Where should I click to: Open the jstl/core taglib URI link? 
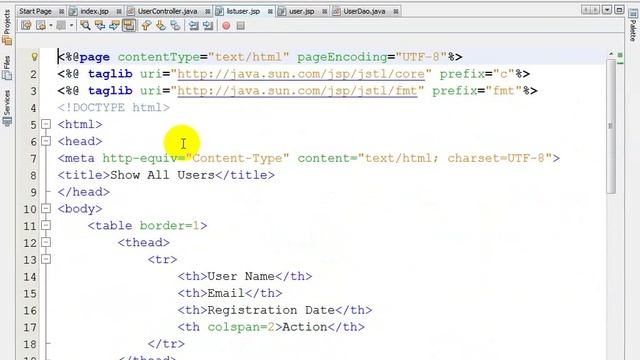(301, 74)
